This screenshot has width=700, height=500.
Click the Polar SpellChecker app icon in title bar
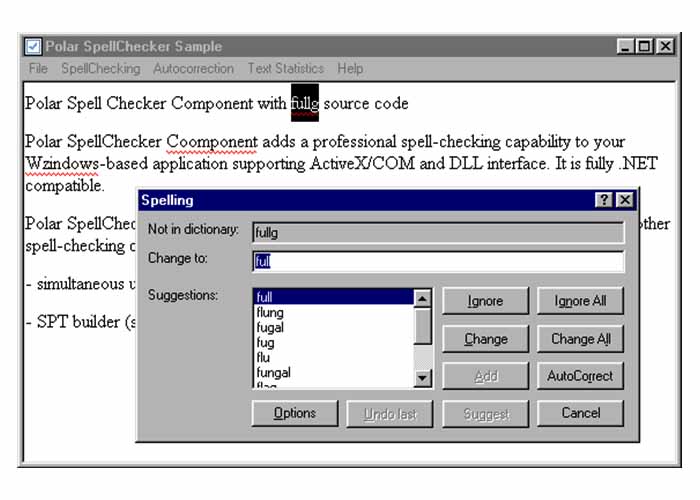33,47
